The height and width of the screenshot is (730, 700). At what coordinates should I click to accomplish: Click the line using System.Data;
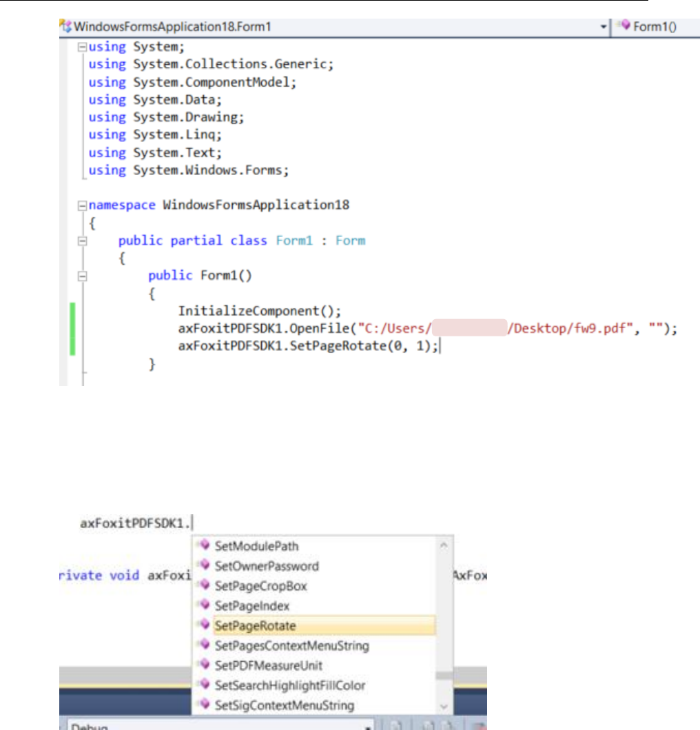pyautogui.click(x=155, y=100)
